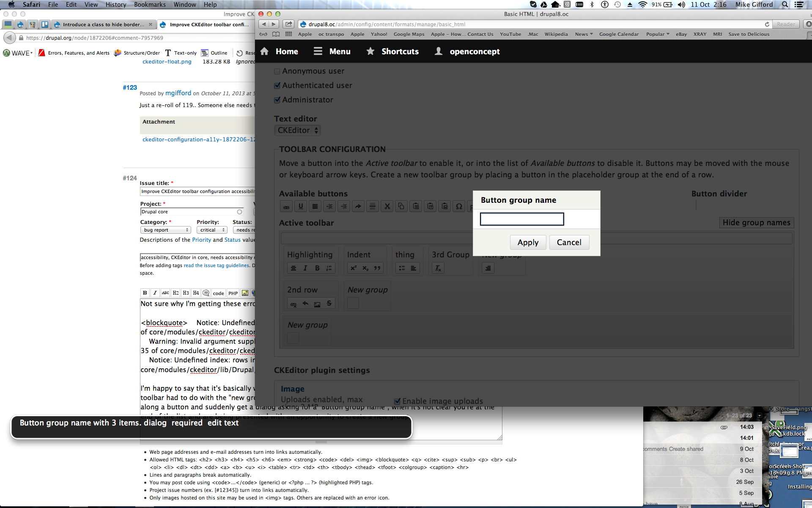812x508 pixels.
Task: Expand the News bookmarks folder
Action: click(584, 34)
